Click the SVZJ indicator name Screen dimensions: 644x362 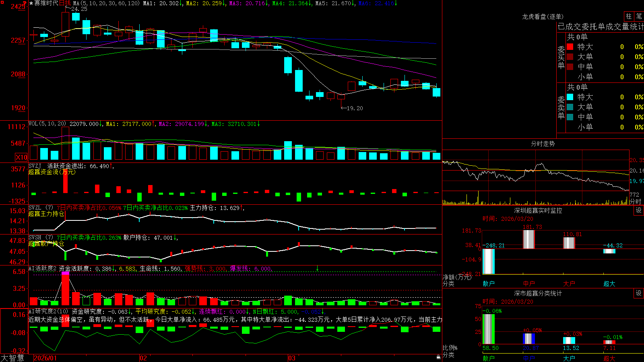[x=35, y=166]
